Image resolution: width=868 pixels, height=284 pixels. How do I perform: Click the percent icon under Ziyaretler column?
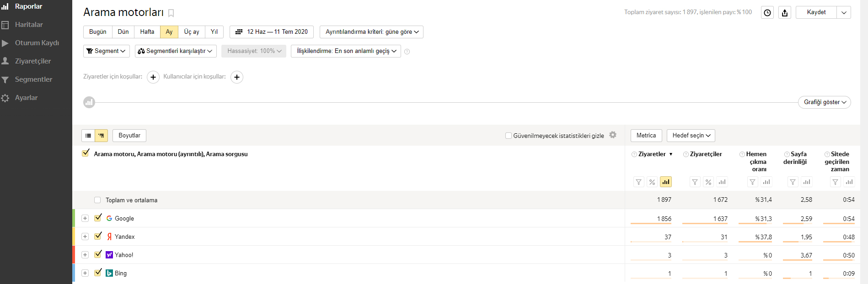[652, 182]
